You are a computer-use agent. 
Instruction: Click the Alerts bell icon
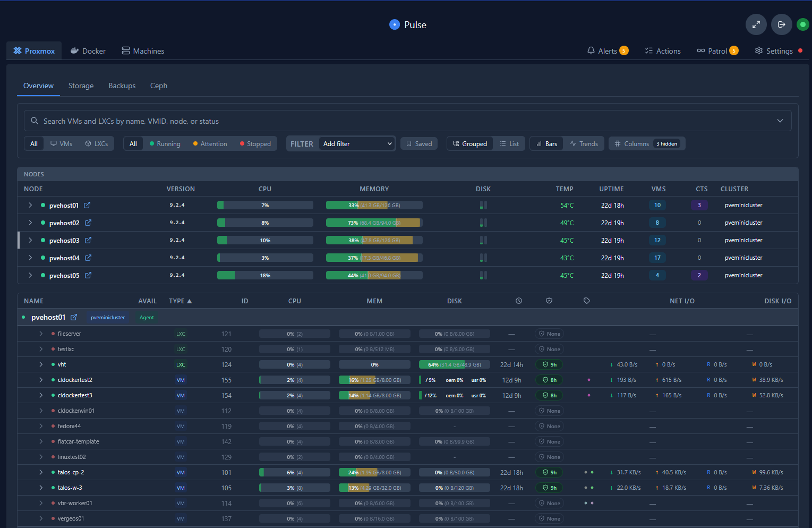[591, 50]
